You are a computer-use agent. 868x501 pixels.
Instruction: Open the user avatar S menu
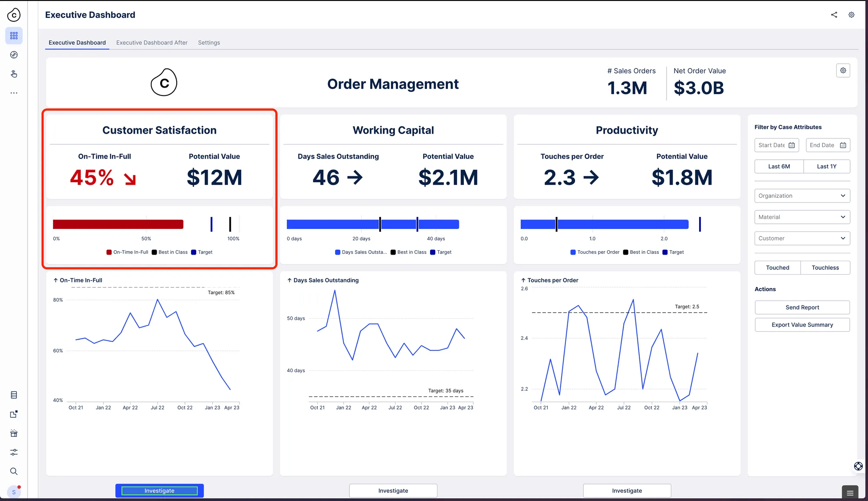coord(14,492)
